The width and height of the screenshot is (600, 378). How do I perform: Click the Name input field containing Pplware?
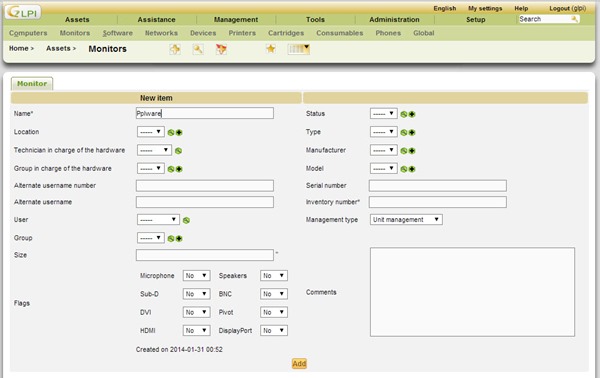(205, 113)
